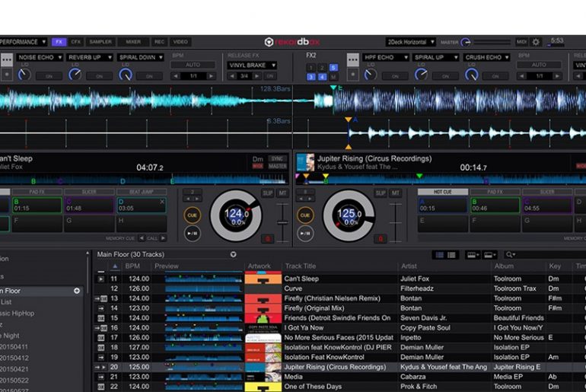Viewport: 586px width, 392px height.
Task: Open the settings gear icon
Action: click(536, 42)
